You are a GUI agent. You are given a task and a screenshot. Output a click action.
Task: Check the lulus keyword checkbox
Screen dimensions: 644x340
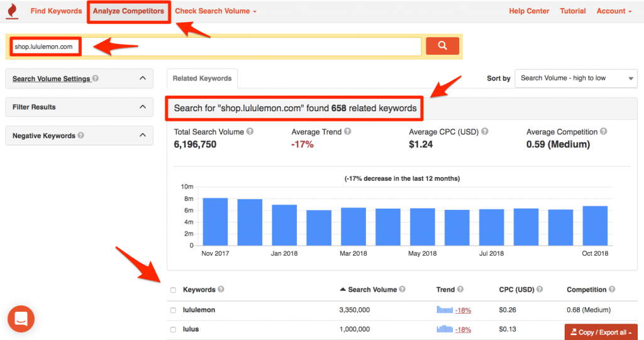pos(173,329)
